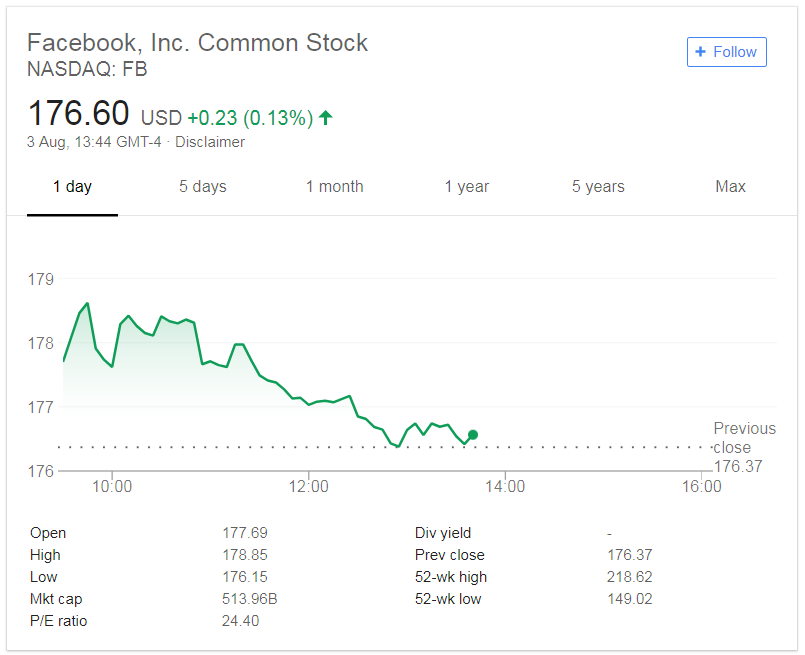Switch to the 5 days tab
The image size is (805, 655).
coord(203,186)
